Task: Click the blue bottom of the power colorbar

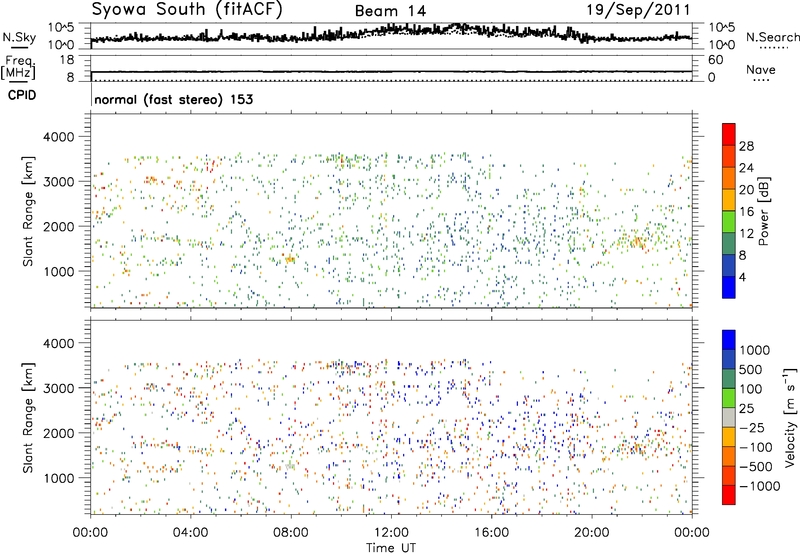Action: point(729,287)
